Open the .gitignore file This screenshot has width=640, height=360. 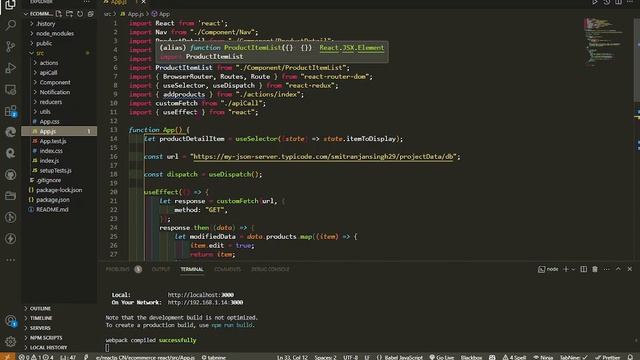49,180
